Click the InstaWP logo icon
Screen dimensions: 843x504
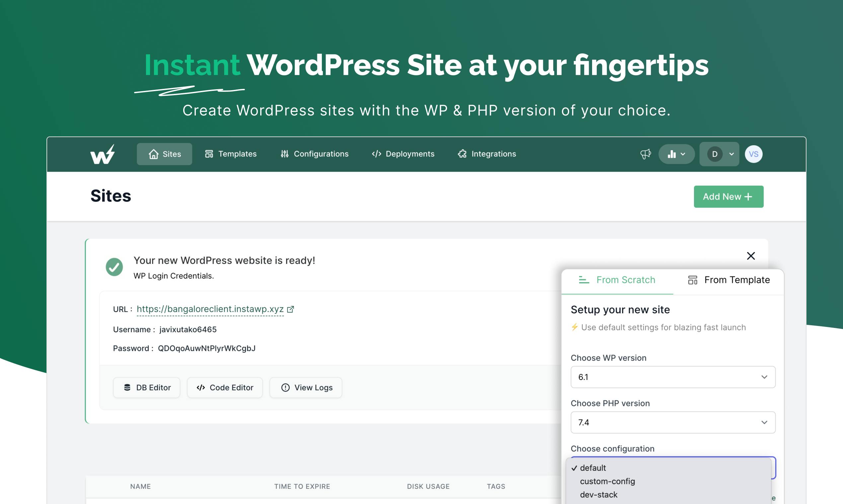102,154
